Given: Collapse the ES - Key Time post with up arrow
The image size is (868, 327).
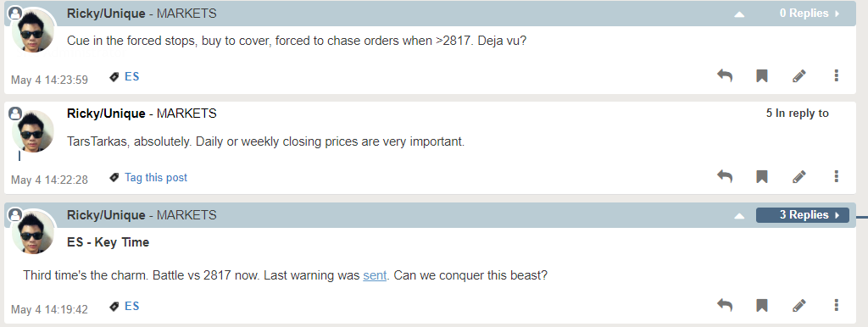Looking at the screenshot, I should pos(739,216).
